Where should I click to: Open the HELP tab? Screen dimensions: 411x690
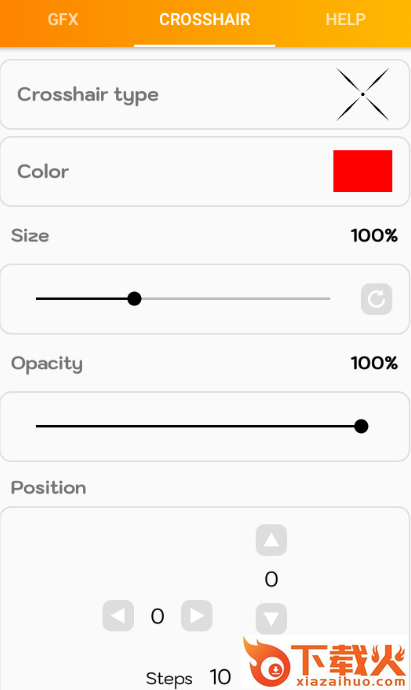(x=345, y=19)
